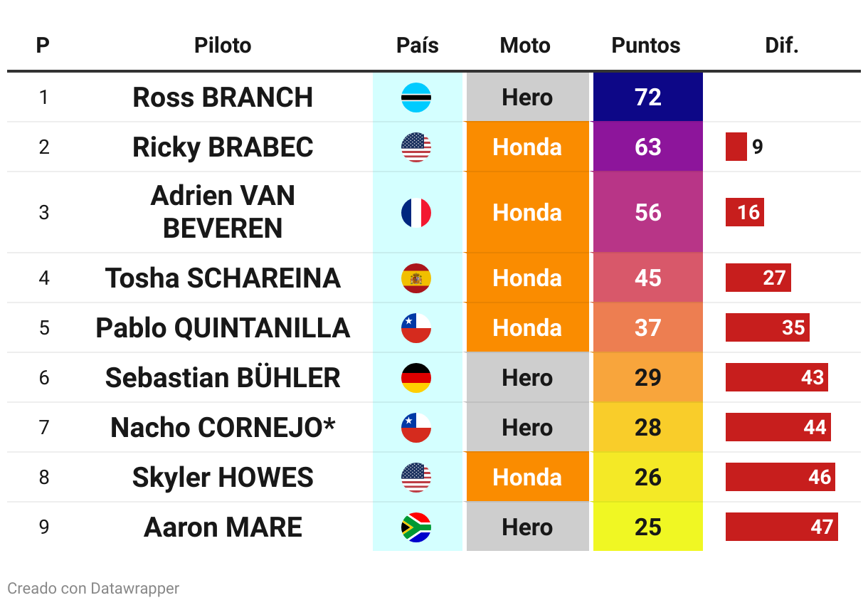The width and height of the screenshot is (868, 605).
Task: Click the 72 points cell
Action: [x=648, y=97]
